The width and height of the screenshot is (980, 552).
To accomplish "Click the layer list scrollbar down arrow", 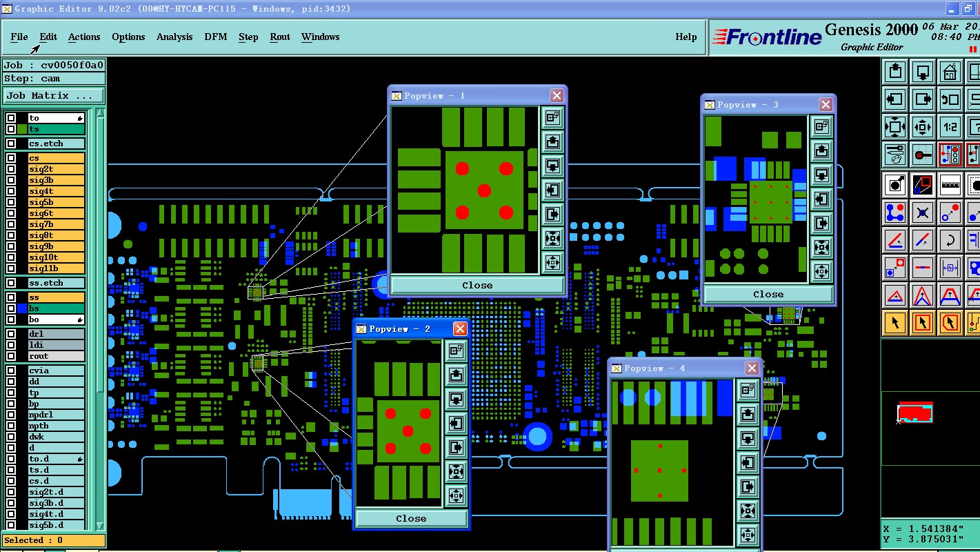I will [100, 526].
